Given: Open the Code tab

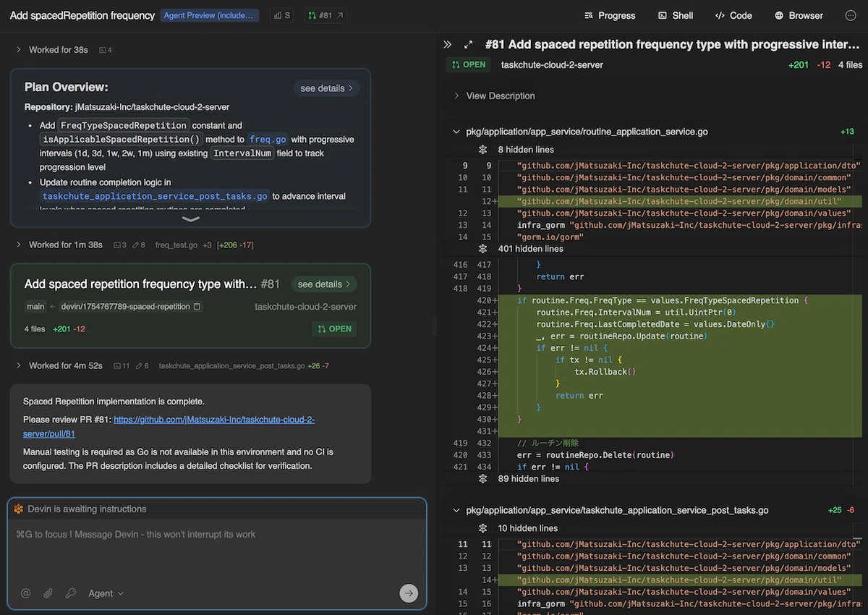Looking at the screenshot, I should (733, 15).
